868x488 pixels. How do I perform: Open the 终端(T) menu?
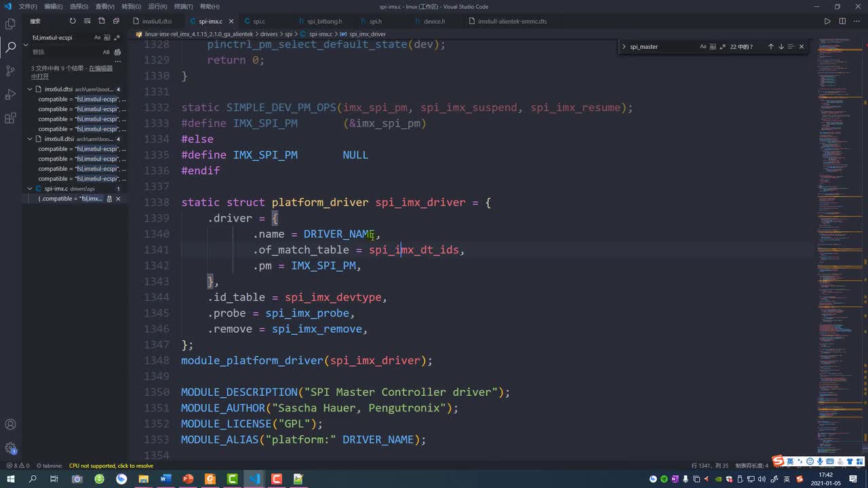click(183, 6)
